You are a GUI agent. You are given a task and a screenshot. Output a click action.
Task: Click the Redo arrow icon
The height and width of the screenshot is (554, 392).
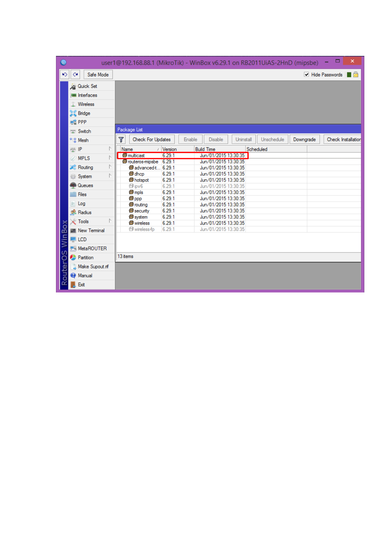click(75, 75)
